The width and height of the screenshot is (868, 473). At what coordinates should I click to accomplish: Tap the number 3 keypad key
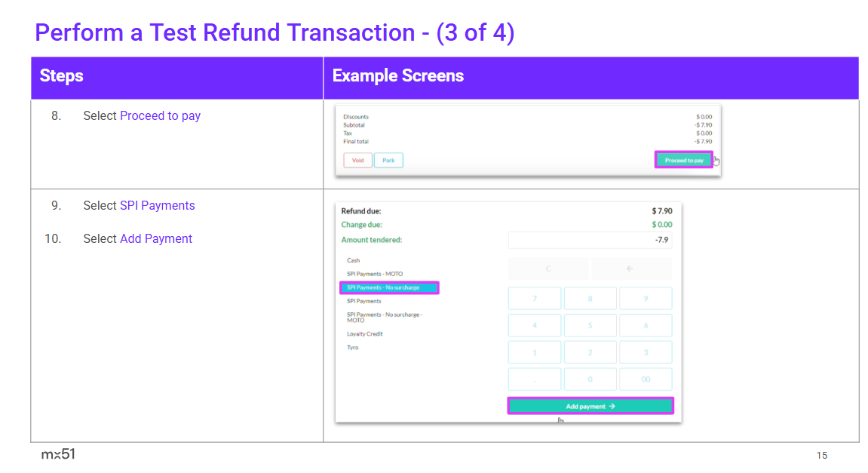click(x=646, y=352)
